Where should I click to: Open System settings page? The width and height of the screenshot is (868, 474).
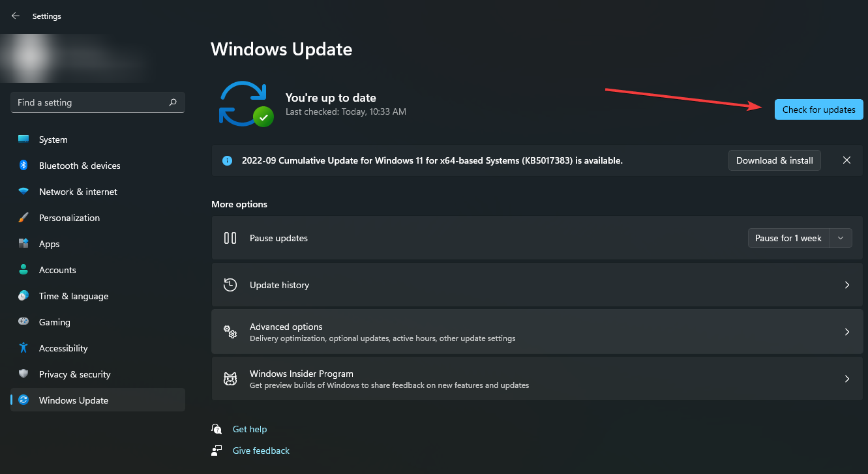[x=98, y=140]
